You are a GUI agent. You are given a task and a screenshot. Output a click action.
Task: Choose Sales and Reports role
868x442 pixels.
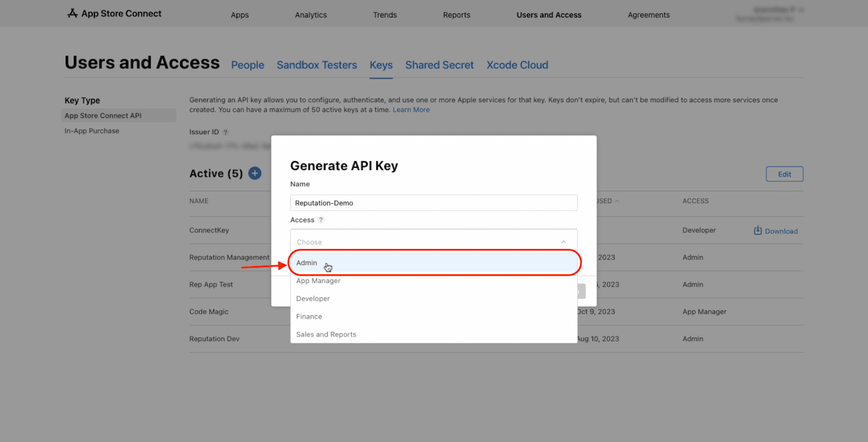click(326, 334)
